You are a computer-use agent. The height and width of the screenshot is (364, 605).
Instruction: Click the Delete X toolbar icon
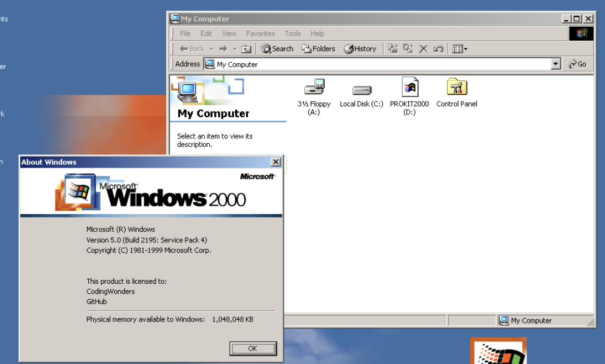click(x=423, y=49)
